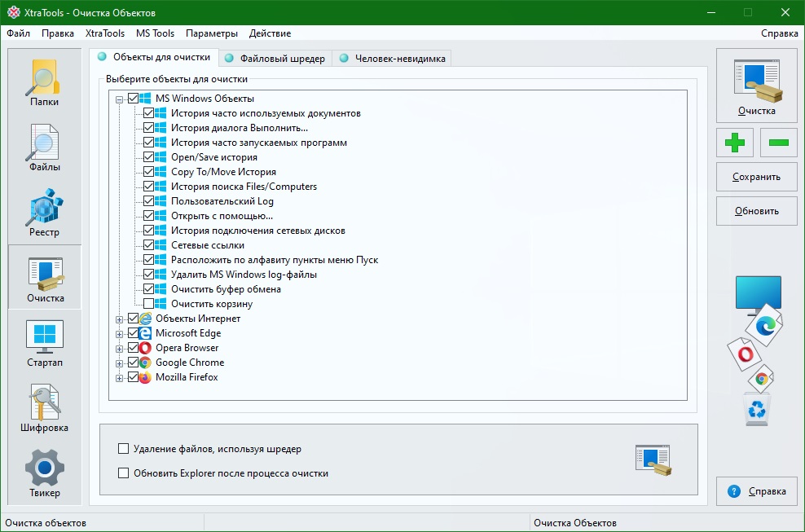Screen dimensions: 805x532
Task: Check Обновить Explorer после процесса очистки
Action: pyautogui.click(x=124, y=473)
